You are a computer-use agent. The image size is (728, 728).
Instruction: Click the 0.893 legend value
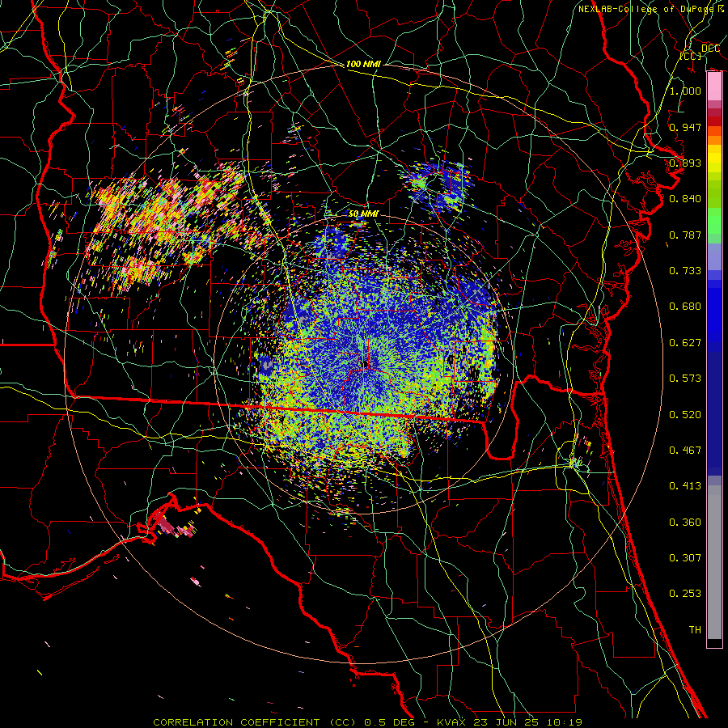tap(685, 163)
